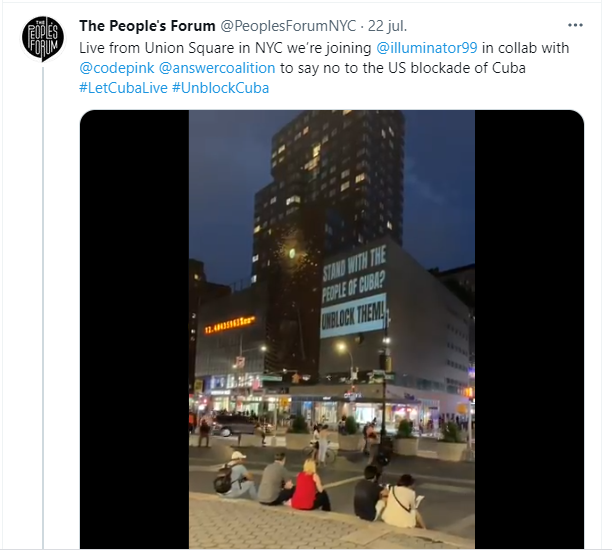Open the @answercoalition mention
The width and height of the screenshot is (612, 552).
(x=217, y=68)
